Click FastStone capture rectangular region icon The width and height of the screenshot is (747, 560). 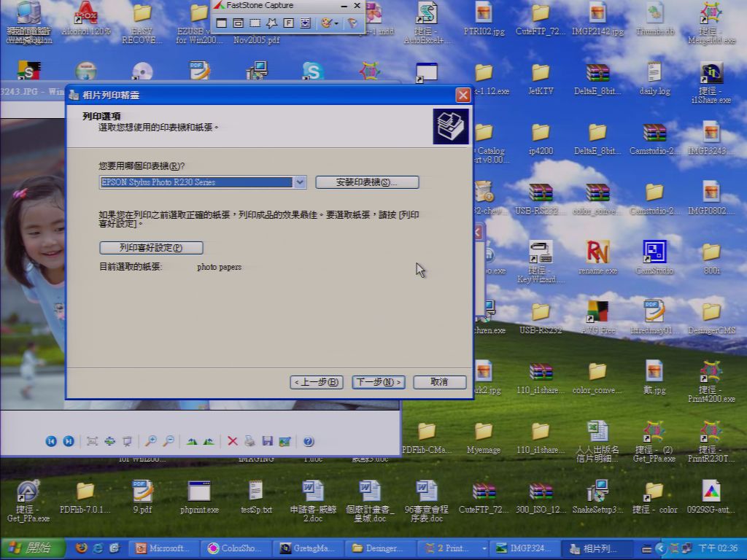[x=255, y=23]
